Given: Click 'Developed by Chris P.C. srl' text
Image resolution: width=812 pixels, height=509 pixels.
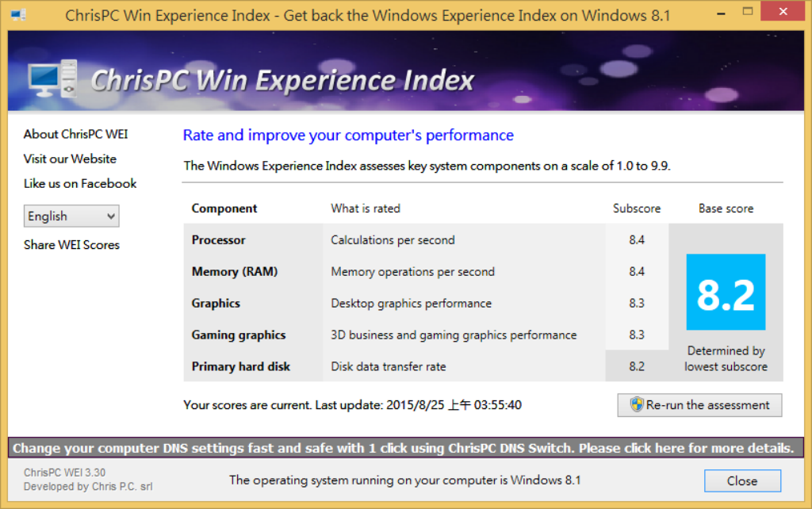Looking at the screenshot, I should [x=88, y=487].
